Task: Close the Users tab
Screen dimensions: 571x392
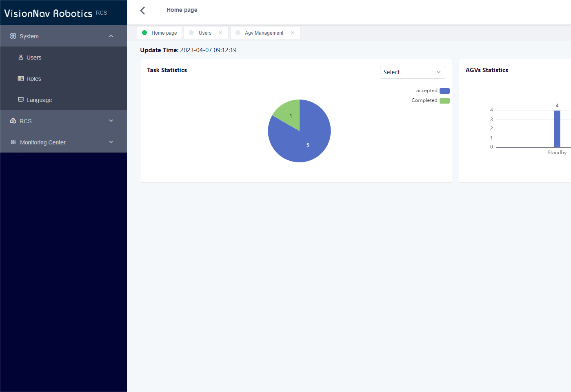Action: coord(220,33)
